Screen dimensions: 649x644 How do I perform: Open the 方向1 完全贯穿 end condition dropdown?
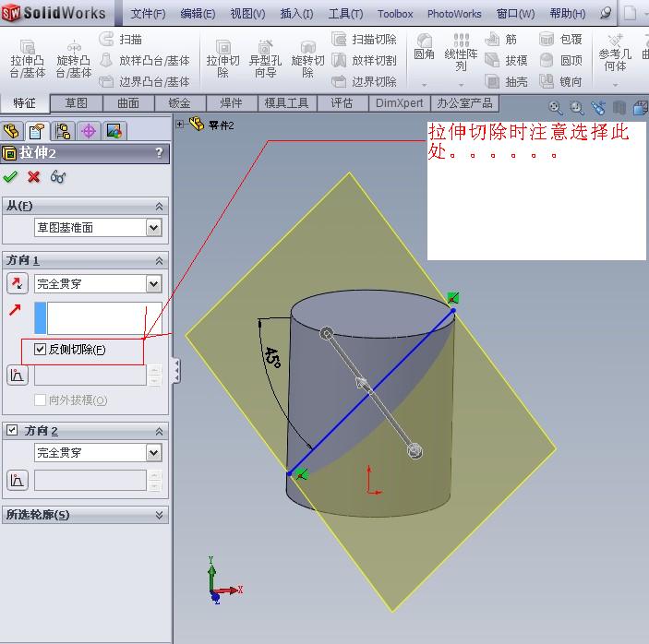153,284
